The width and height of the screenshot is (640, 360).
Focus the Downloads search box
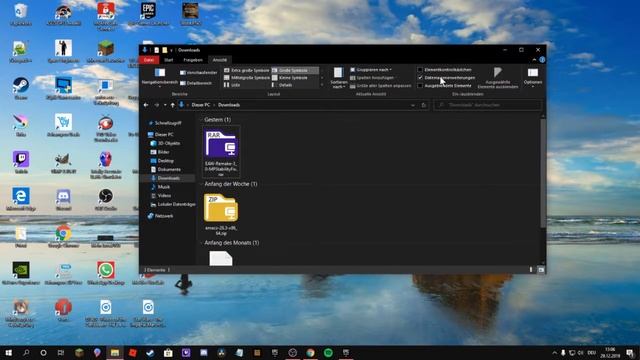tap(488, 105)
